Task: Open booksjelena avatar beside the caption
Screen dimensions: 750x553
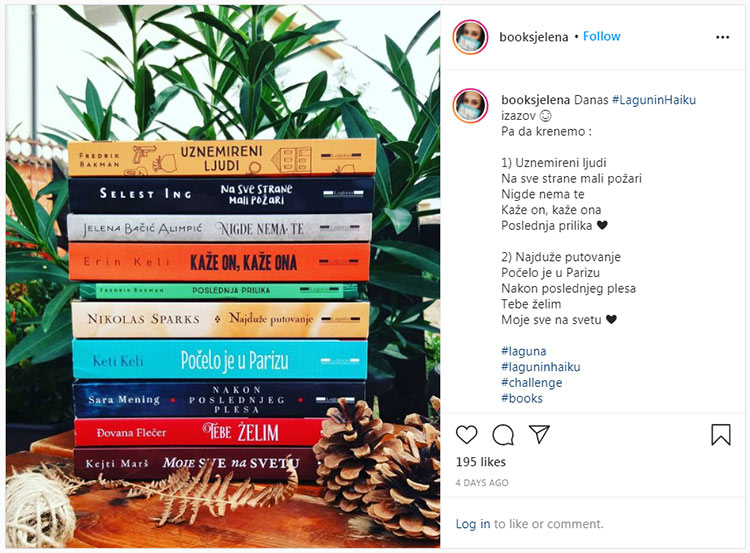Action: point(470,106)
